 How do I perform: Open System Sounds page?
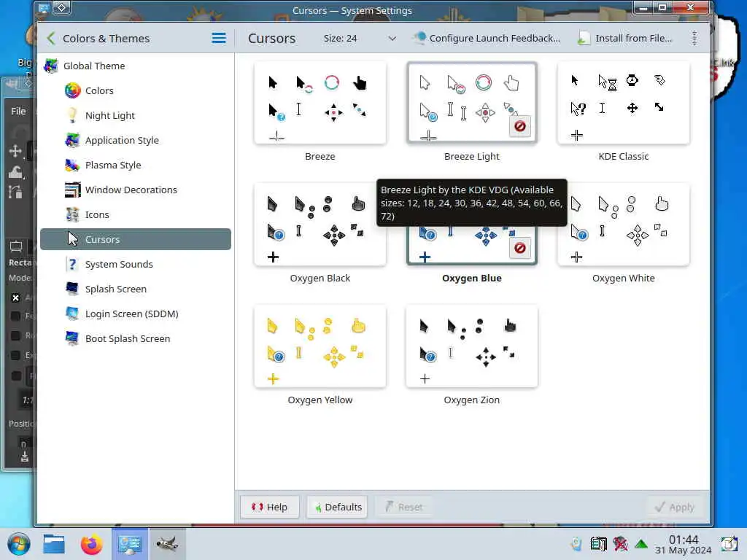(135, 264)
